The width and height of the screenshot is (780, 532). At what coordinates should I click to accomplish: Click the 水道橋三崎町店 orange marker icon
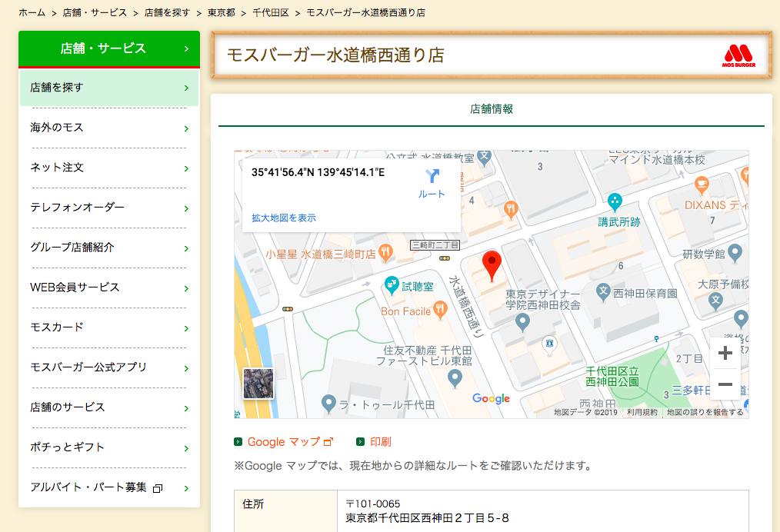[386, 252]
